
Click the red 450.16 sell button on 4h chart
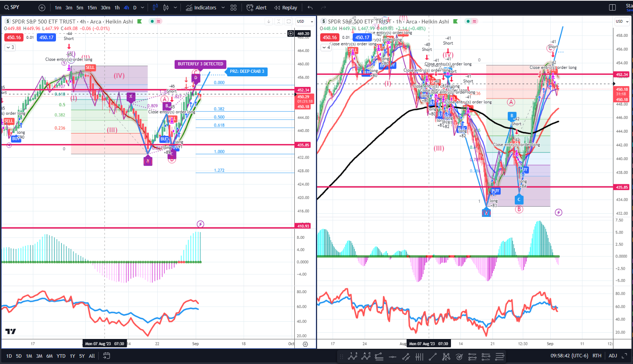point(14,38)
